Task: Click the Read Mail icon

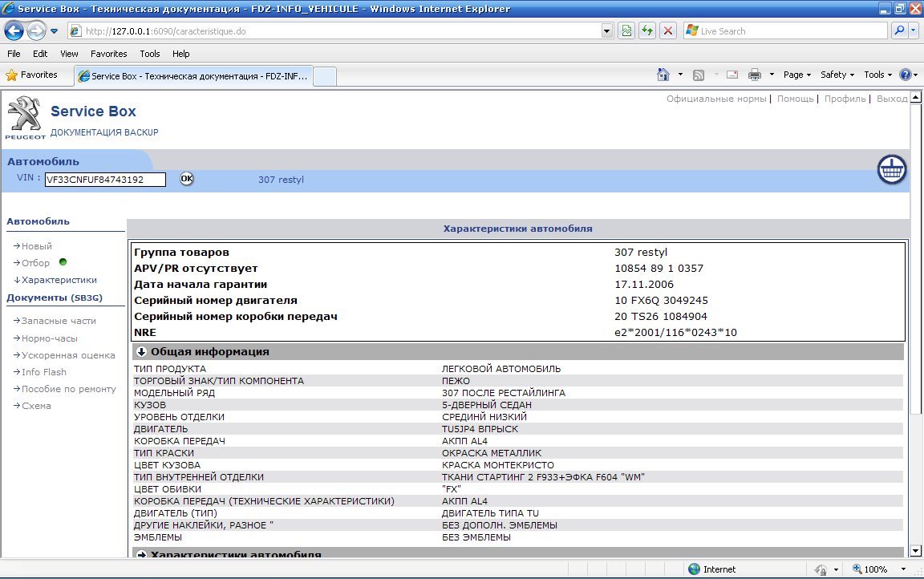Action: pyautogui.click(x=731, y=75)
